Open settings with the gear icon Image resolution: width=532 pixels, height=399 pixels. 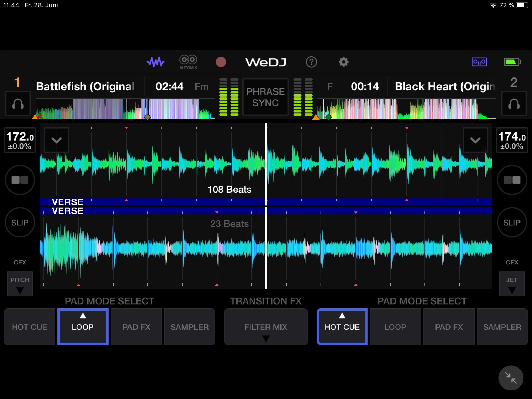(343, 62)
